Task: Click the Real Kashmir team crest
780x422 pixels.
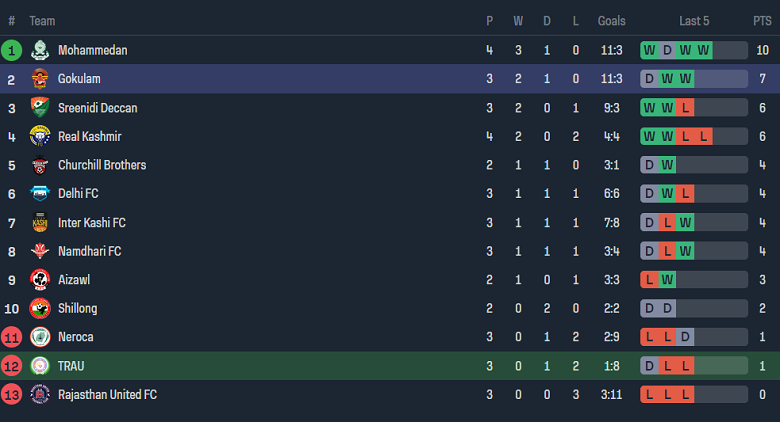Action: 40,136
